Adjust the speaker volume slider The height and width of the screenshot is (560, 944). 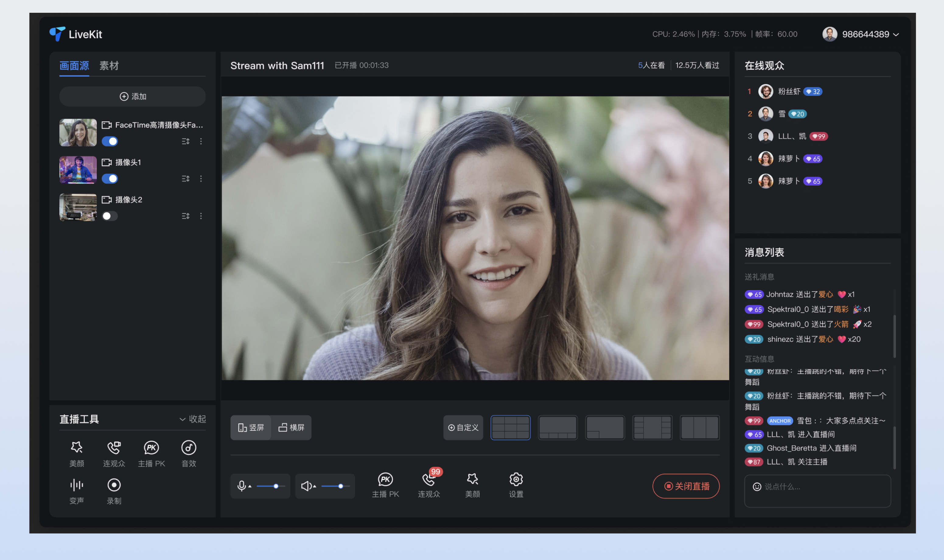coord(340,486)
